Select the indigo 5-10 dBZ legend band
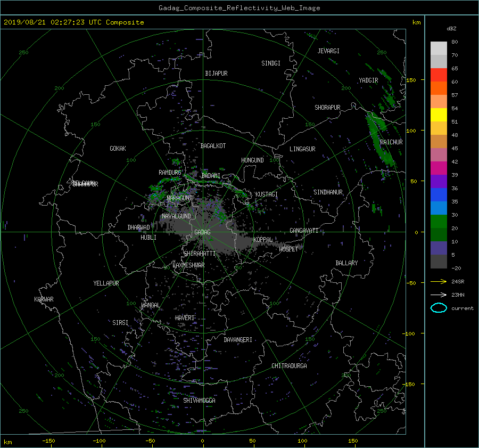Image resolution: width=479 pixels, height=448 pixels. tap(439, 248)
